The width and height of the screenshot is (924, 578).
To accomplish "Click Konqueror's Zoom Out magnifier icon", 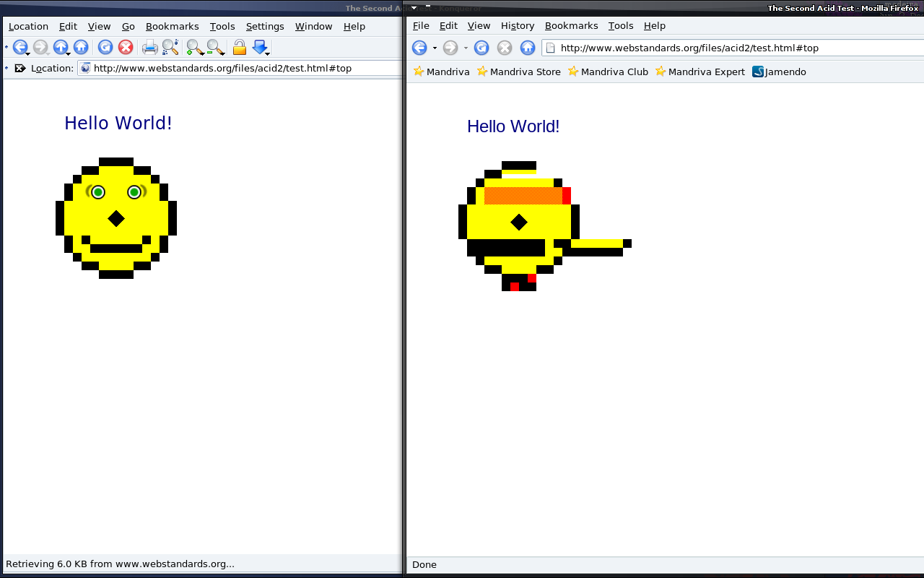I will pyautogui.click(x=214, y=48).
